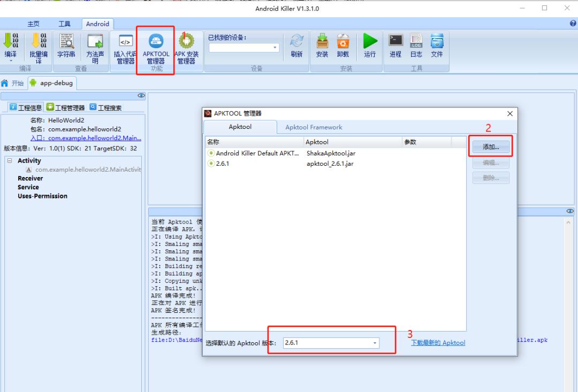Minimize the Android Killer window
This screenshot has width=578, height=392.
pos(522,8)
